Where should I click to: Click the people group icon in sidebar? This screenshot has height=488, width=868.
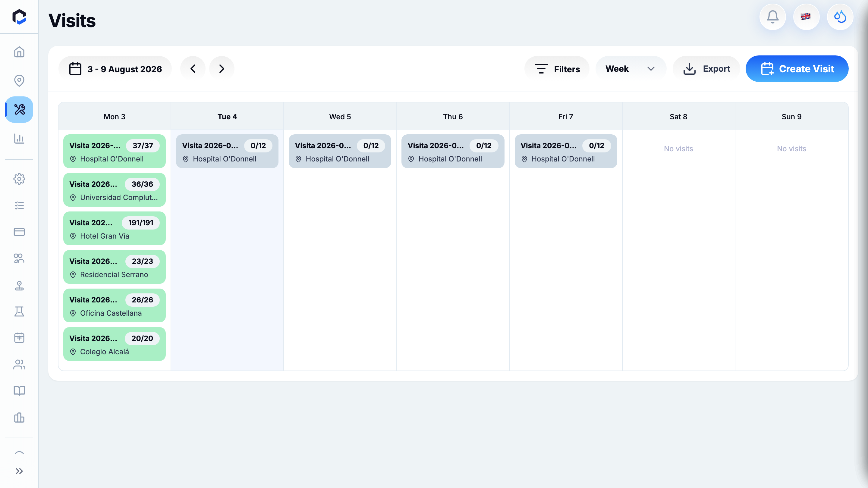(19, 258)
